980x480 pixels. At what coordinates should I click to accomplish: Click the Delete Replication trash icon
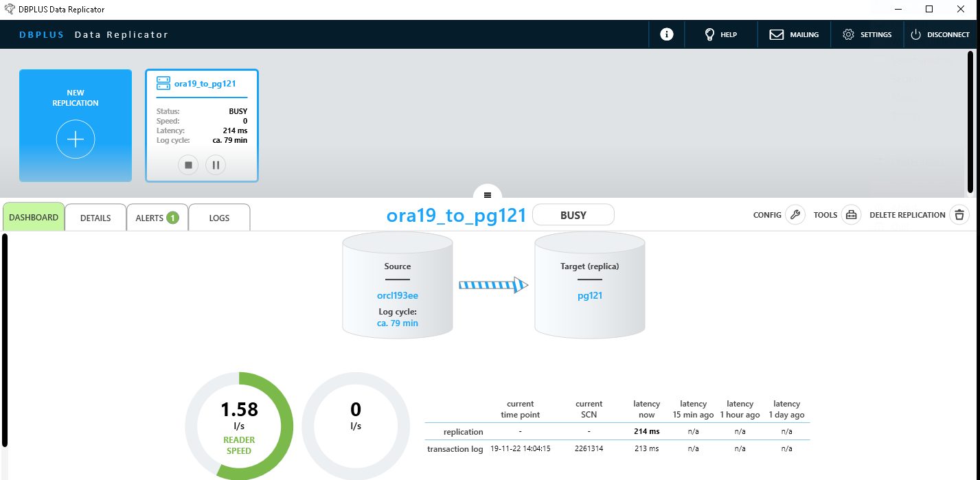[x=959, y=215]
